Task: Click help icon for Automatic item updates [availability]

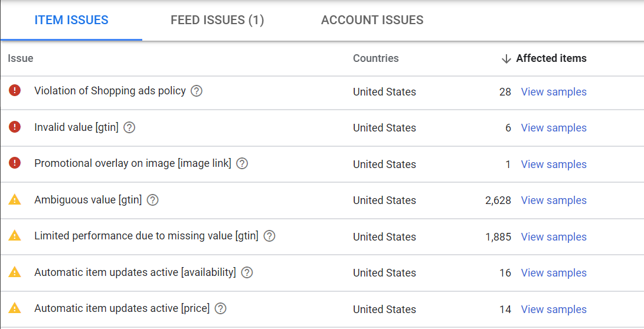Action: tap(247, 272)
